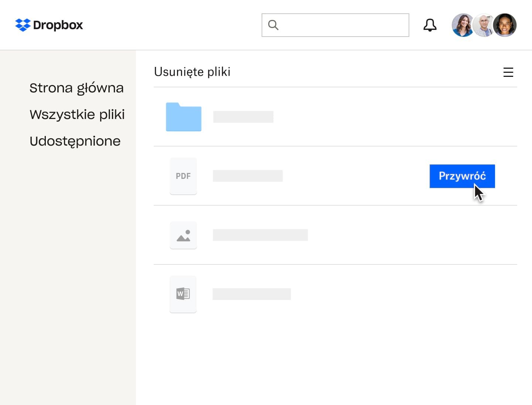
Task: Open the Usunięte pliki heading link
Action: [192, 72]
